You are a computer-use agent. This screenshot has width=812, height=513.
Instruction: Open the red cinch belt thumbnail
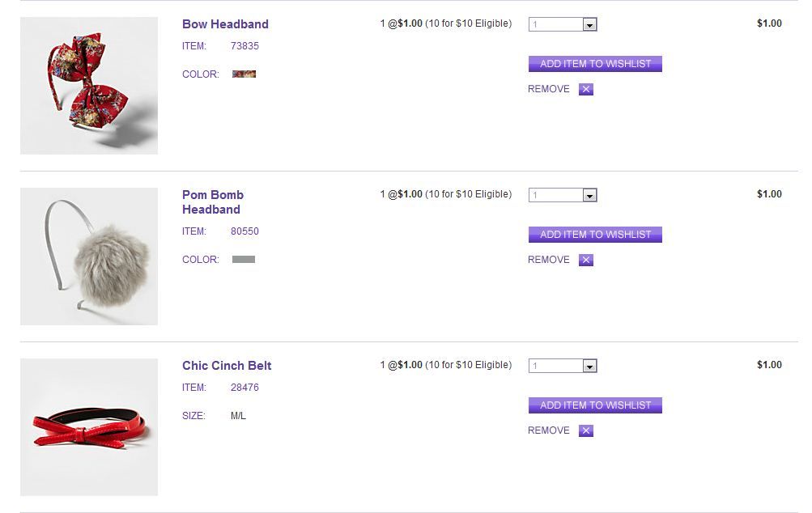point(89,427)
